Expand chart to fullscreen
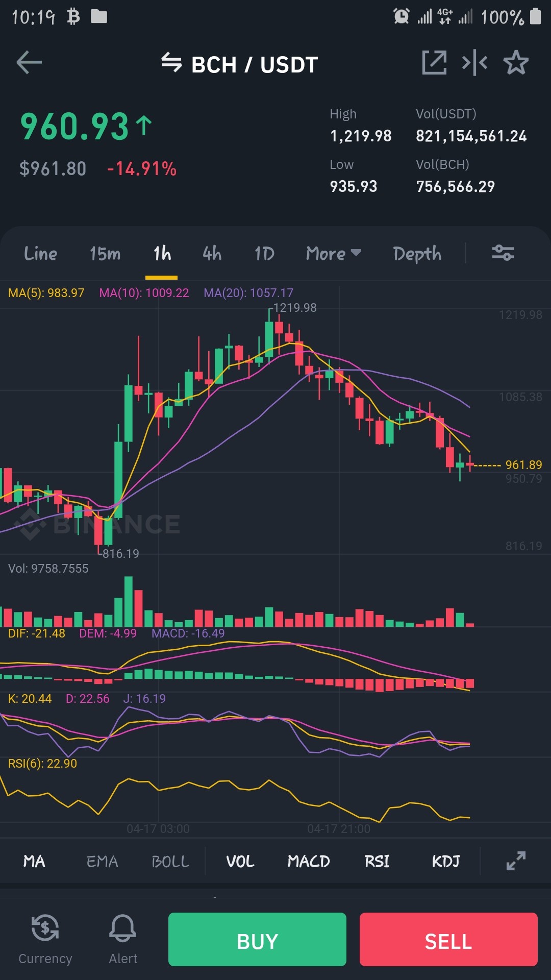This screenshot has width=551, height=980. click(x=516, y=861)
